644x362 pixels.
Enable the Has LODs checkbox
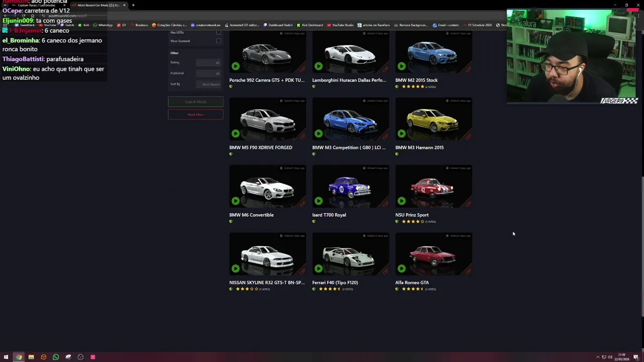click(x=218, y=33)
